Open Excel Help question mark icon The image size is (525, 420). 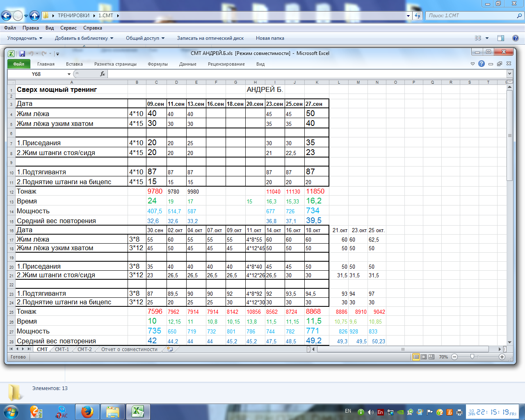[482, 64]
